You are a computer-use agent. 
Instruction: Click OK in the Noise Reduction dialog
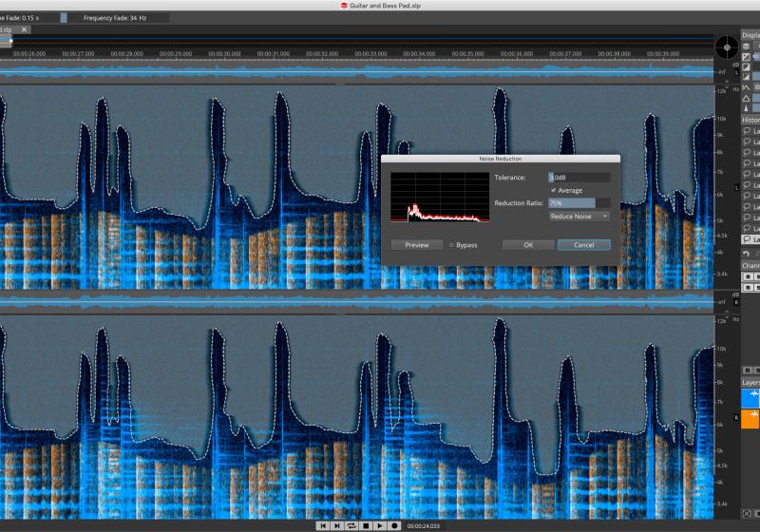tap(527, 245)
